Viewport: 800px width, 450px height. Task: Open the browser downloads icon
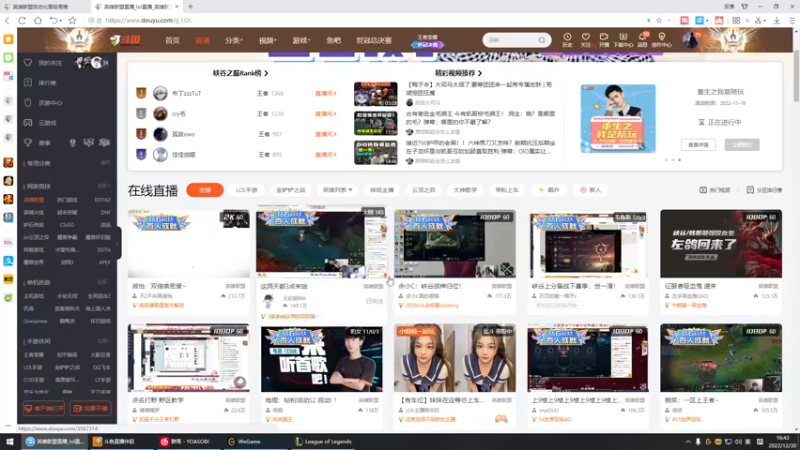point(777,20)
